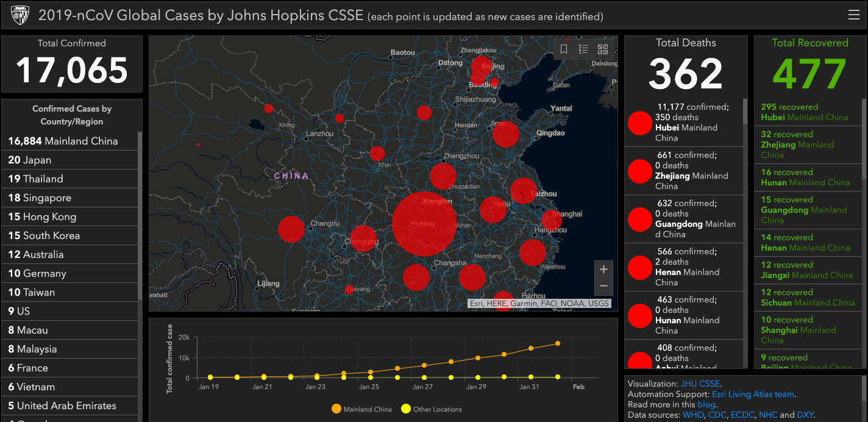The image size is (868, 422).
Task: Click the Total Deaths list scrollbar
Action: click(744, 112)
